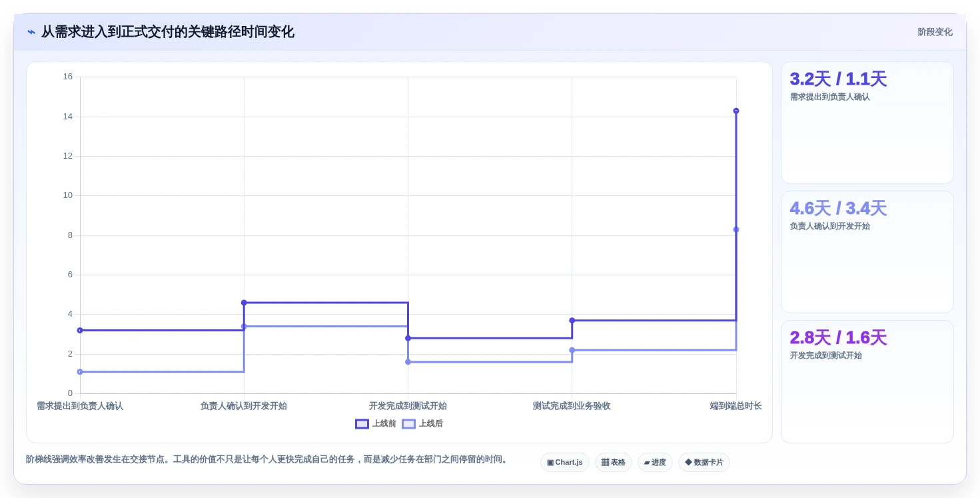Click the 阶段变化 label in header
Screen dimensions: 980x498
935,32
